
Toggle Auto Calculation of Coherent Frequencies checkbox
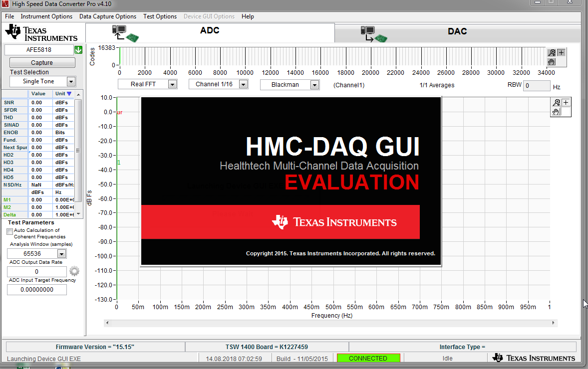pos(10,231)
